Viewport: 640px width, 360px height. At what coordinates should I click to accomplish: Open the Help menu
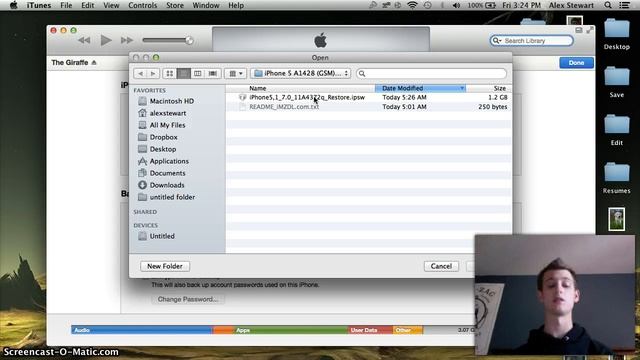(x=236, y=5)
